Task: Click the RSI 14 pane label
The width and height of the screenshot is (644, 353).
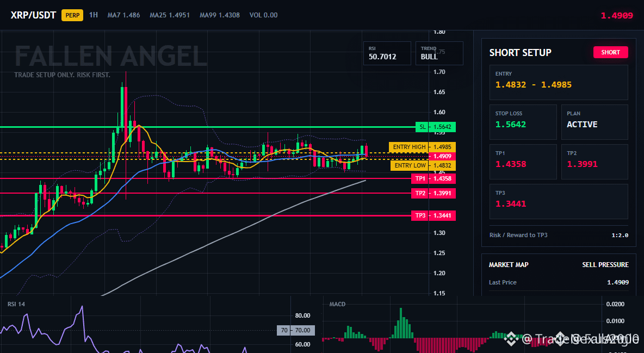Action: 16,304
